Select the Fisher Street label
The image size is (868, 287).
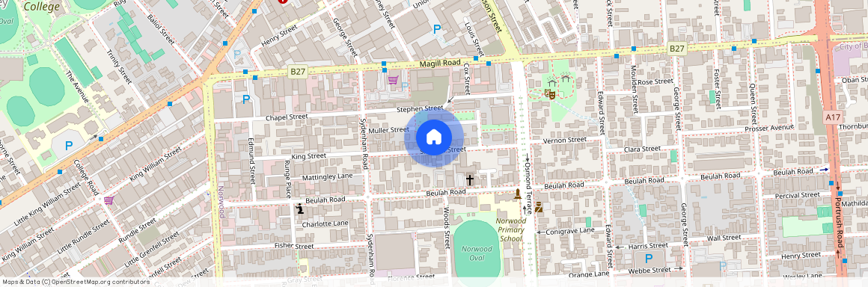tap(295, 246)
